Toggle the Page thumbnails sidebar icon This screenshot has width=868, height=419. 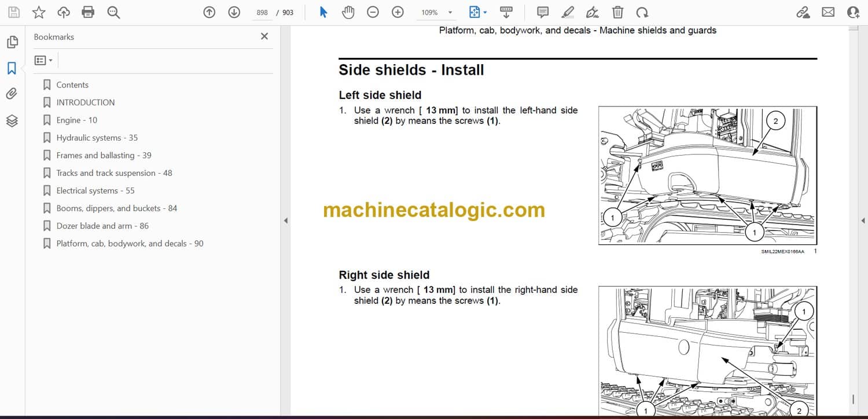12,42
